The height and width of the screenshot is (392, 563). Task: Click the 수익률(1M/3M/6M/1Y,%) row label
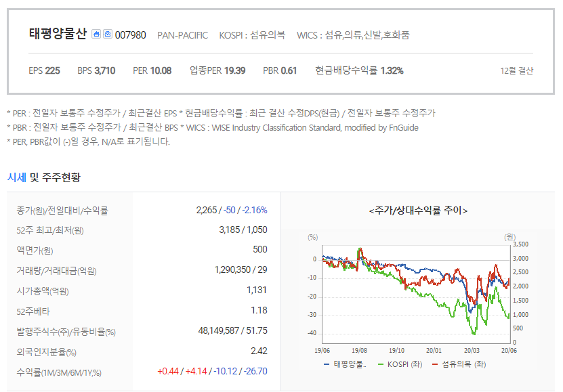click(59, 372)
